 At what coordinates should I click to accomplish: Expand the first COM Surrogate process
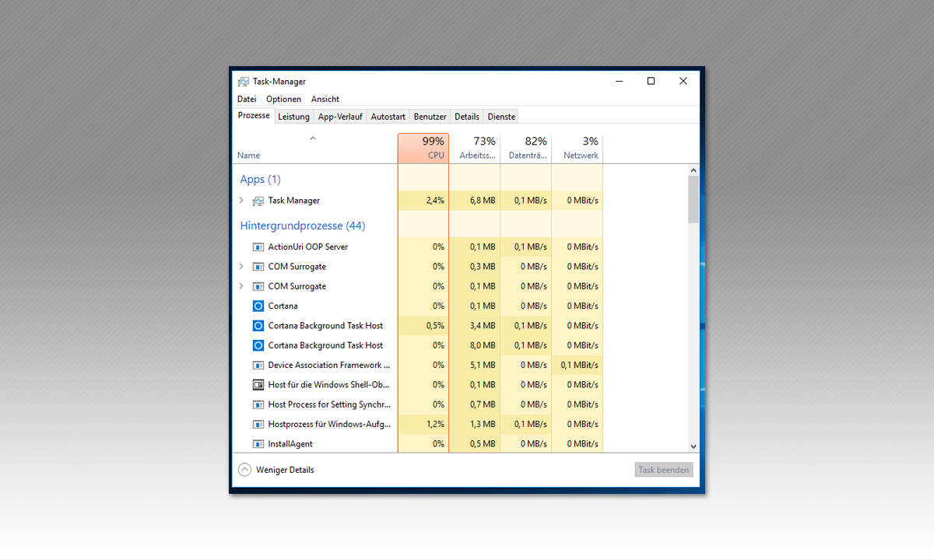tap(241, 267)
